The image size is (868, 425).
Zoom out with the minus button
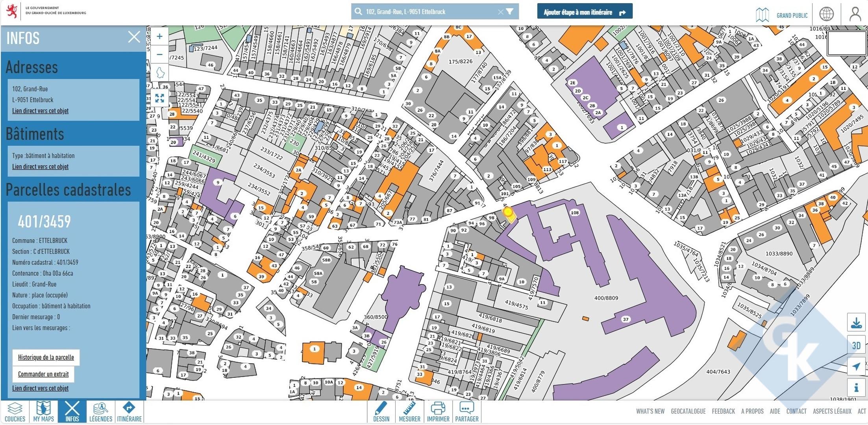(159, 54)
